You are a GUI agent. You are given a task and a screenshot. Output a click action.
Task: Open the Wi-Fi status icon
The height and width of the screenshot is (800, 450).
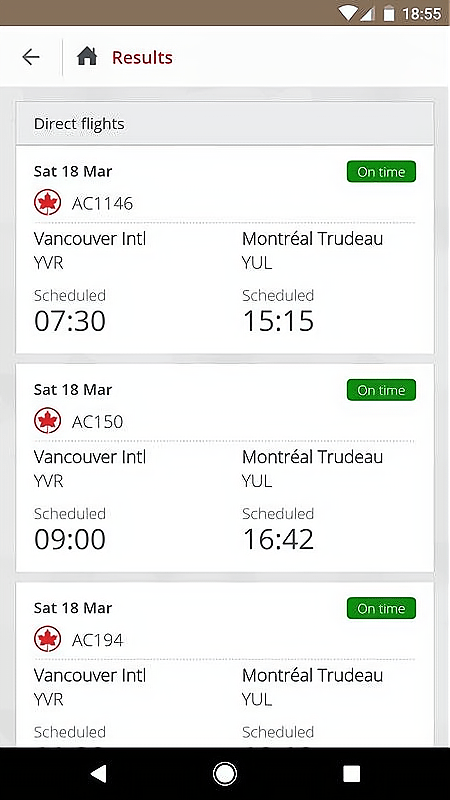tap(347, 13)
